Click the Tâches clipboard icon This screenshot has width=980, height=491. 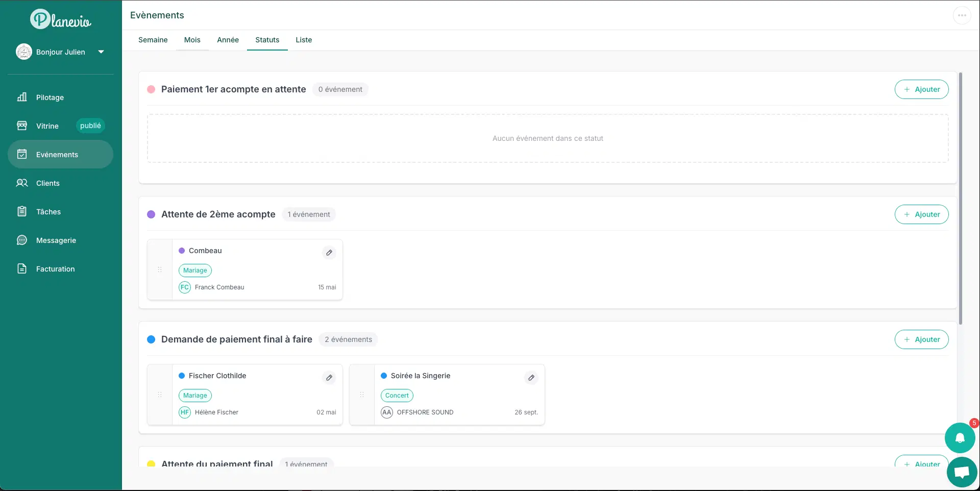click(x=22, y=211)
